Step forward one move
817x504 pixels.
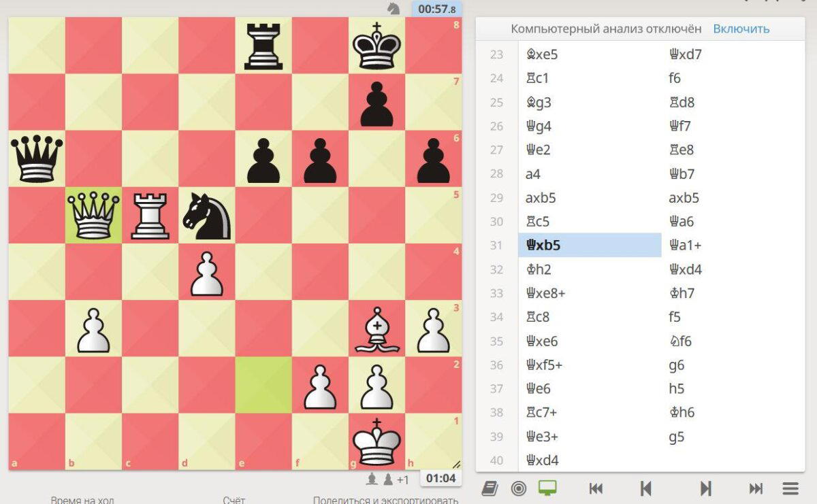click(706, 488)
